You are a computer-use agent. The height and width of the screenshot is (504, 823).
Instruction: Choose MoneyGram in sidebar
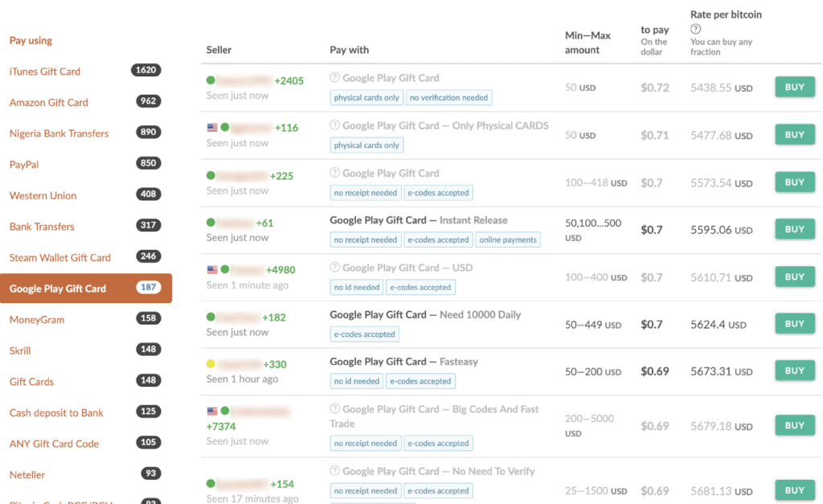pos(37,319)
